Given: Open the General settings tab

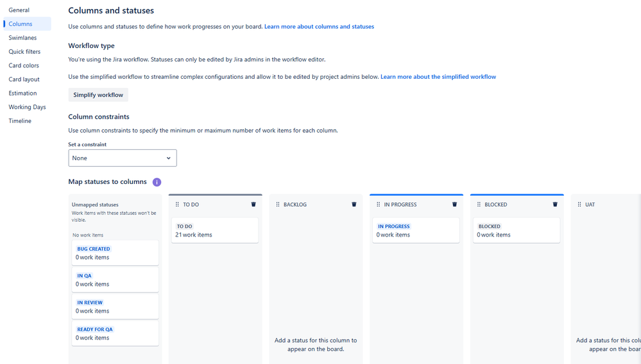Looking at the screenshot, I should [19, 10].
